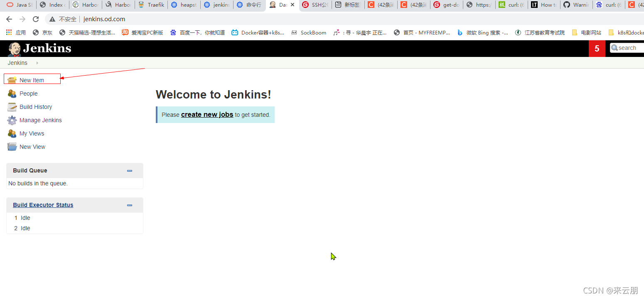Open the 京东 bookmark
The image size is (644, 298).
42,32
